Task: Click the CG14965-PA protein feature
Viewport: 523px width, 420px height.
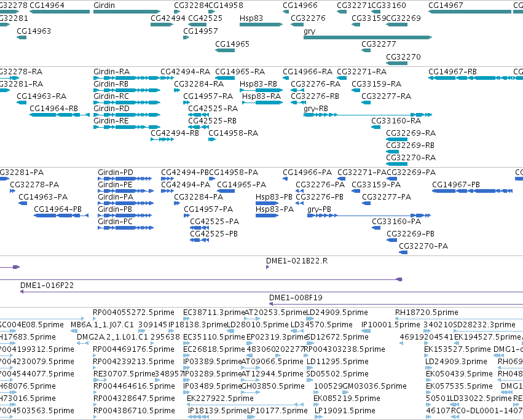Action: [226, 191]
